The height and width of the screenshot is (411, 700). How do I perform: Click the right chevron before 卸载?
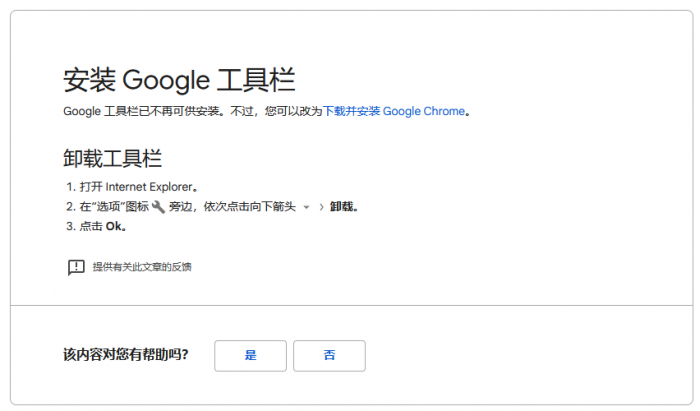[320, 207]
